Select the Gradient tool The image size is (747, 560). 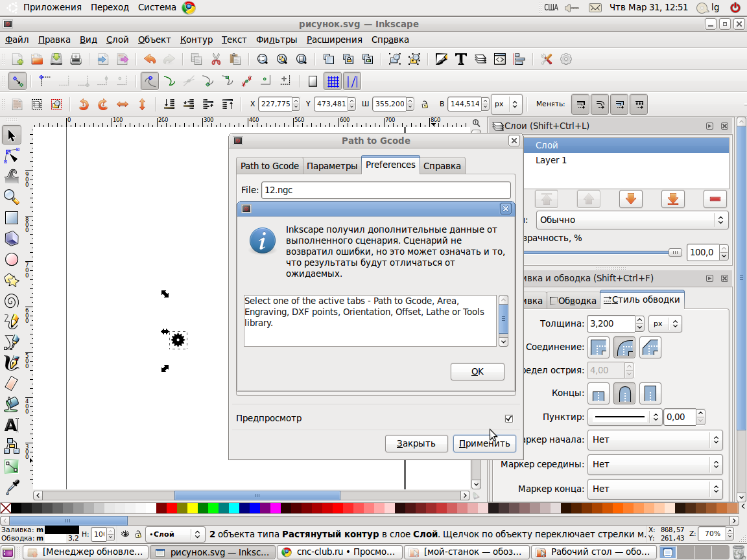tap(12, 466)
